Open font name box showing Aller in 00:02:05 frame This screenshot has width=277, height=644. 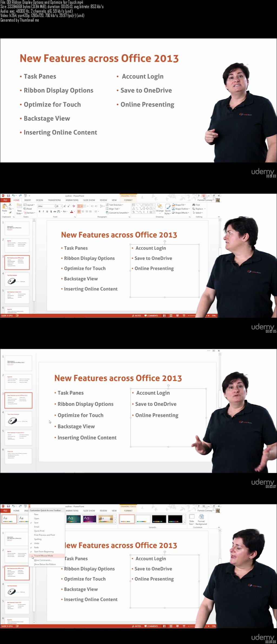pyautogui.click(x=47, y=206)
